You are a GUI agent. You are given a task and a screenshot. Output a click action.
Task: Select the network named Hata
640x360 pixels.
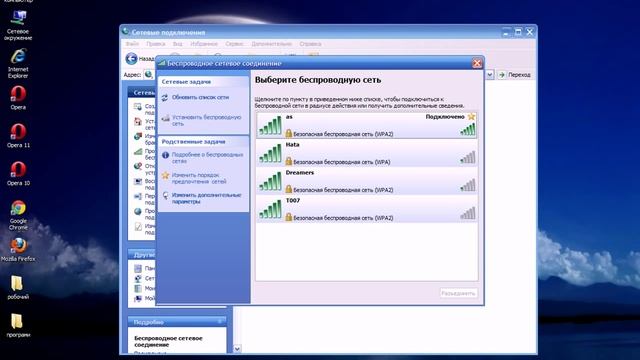point(367,153)
